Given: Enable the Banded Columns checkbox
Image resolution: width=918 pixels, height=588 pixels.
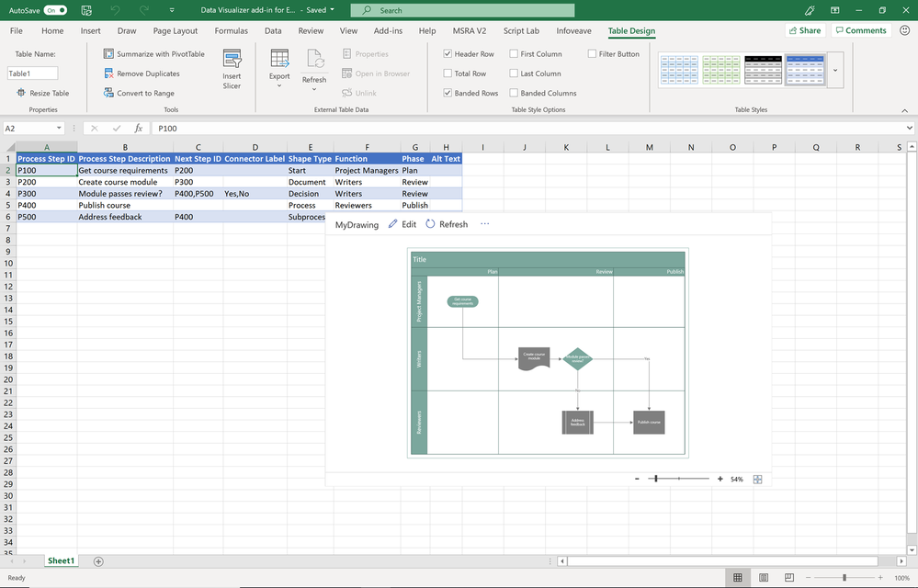Looking at the screenshot, I should (514, 93).
